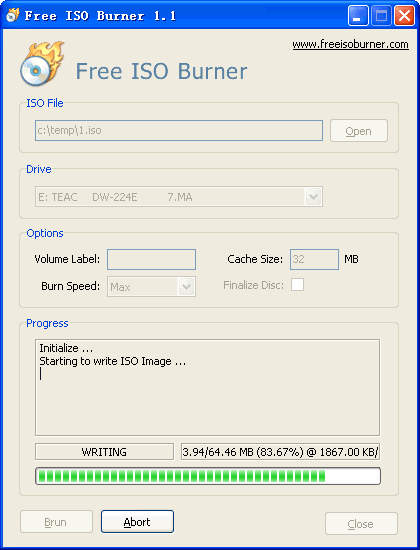Click the WRITING status box

coord(104,452)
